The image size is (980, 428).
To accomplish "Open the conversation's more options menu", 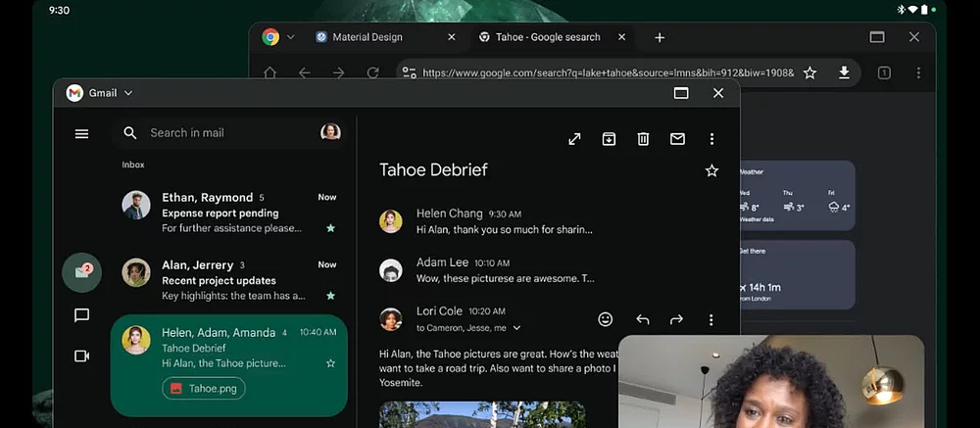I will point(711,139).
